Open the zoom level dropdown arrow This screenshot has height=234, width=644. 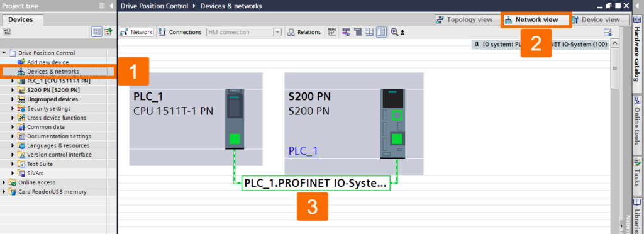[x=402, y=32]
